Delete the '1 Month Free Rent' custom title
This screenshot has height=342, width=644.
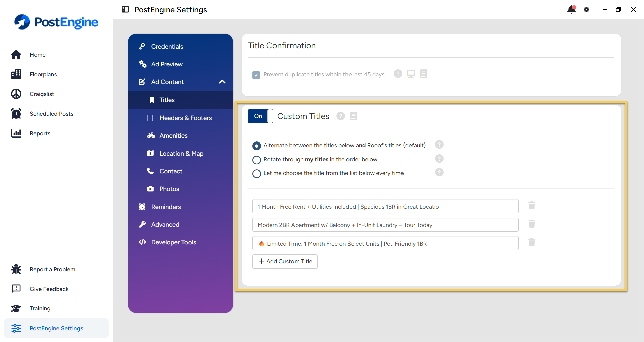tap(532, 206)
